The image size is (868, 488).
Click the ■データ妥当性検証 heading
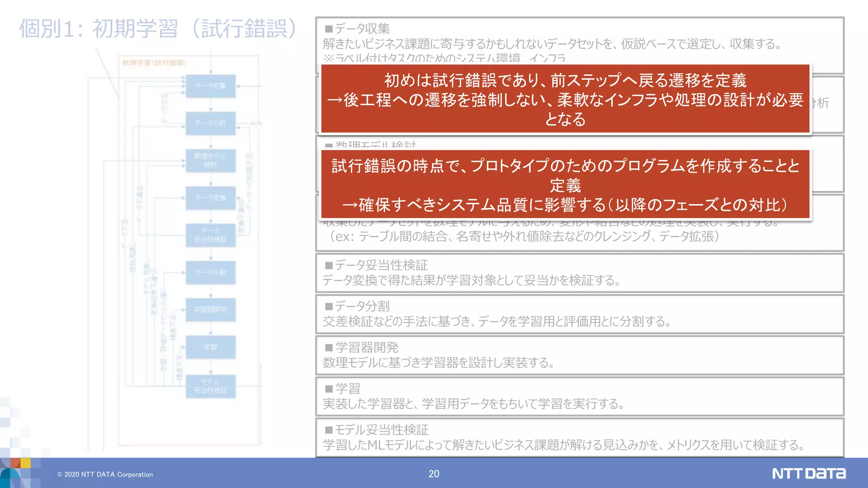[376, 265]
